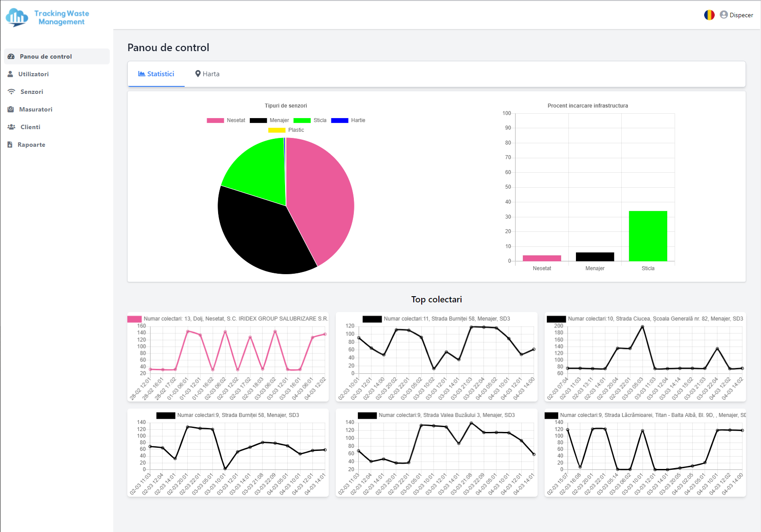Image resolution: width=761 pixels, height=532 pixels.
Task: Toggle legend of Strada Burniței 58 chart with 9 colectari
Action: (166, 415)
